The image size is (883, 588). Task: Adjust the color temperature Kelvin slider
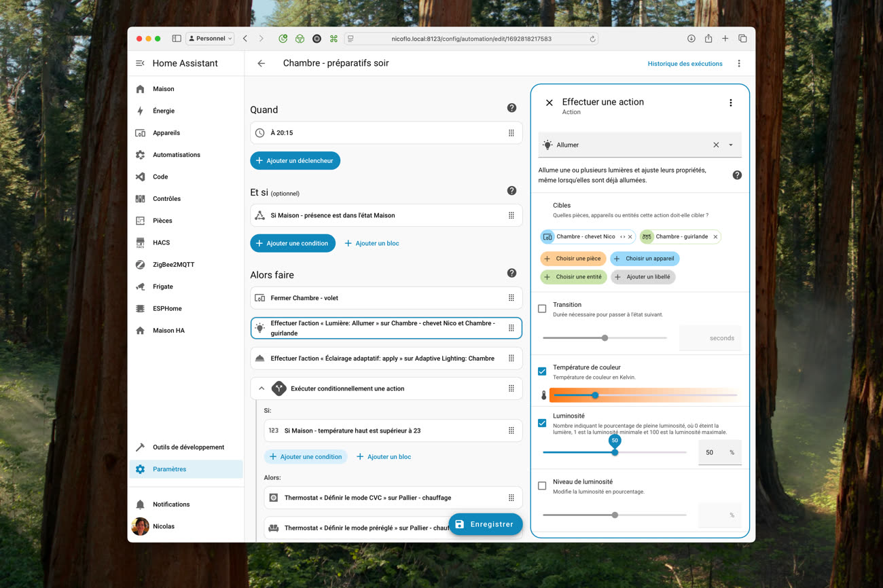click(x=644, y=394)
